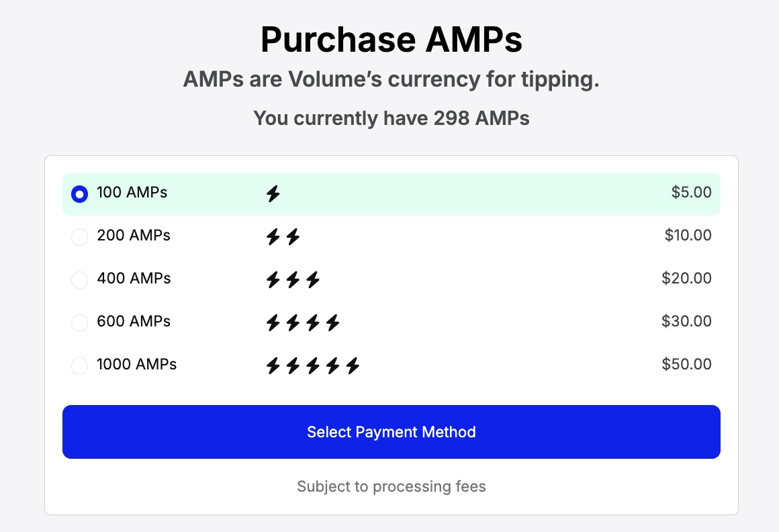Click the 'You currently have 298 AMPs' text

click(392, 118)
